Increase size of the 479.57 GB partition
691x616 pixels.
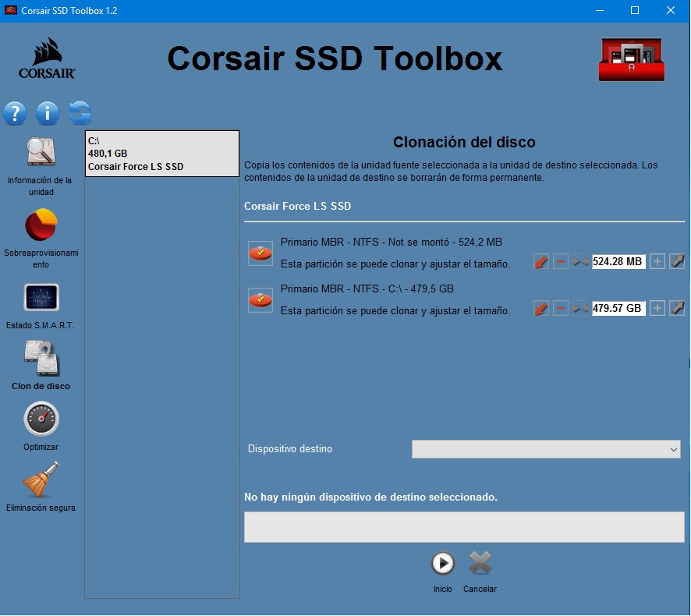tap(657, 309)
